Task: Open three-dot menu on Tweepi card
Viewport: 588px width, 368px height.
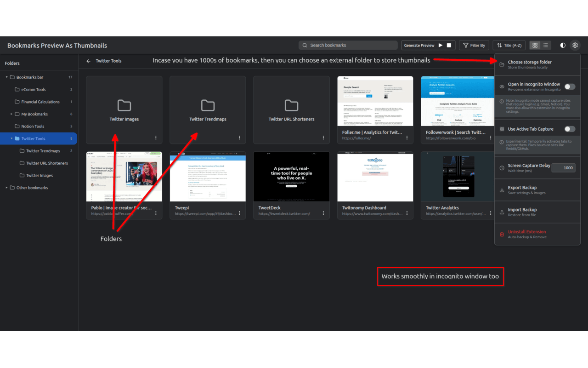Action: (x=239, y=213)
